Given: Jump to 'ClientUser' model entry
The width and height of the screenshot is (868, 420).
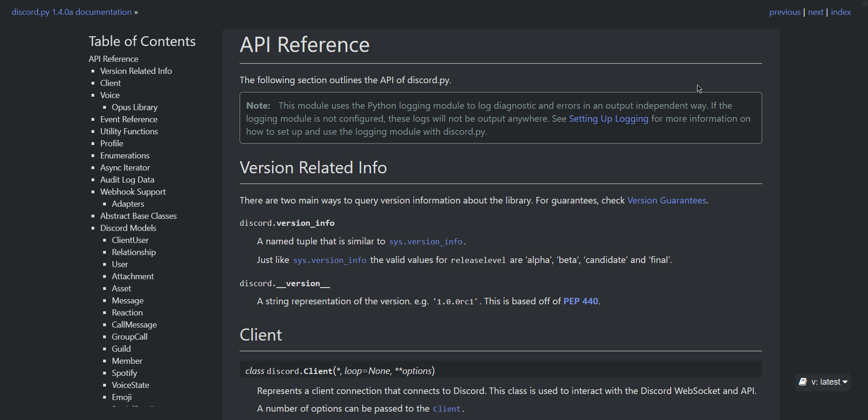Looking at the screenshot, I should 130,240.
